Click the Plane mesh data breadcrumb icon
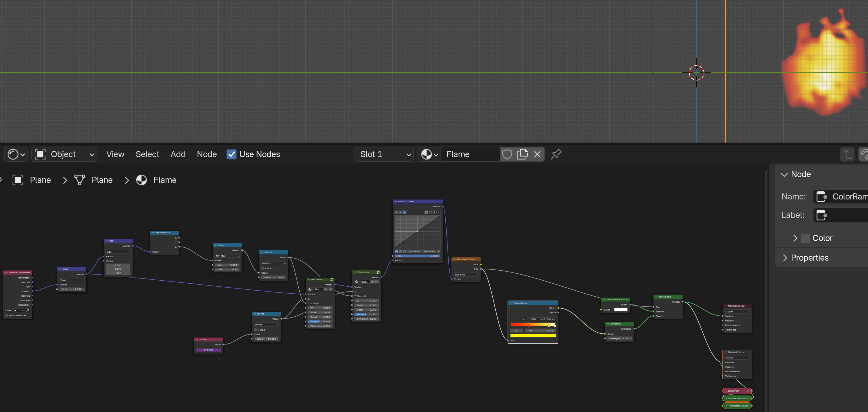Screen dimensions: 868x412 (79, 180)
